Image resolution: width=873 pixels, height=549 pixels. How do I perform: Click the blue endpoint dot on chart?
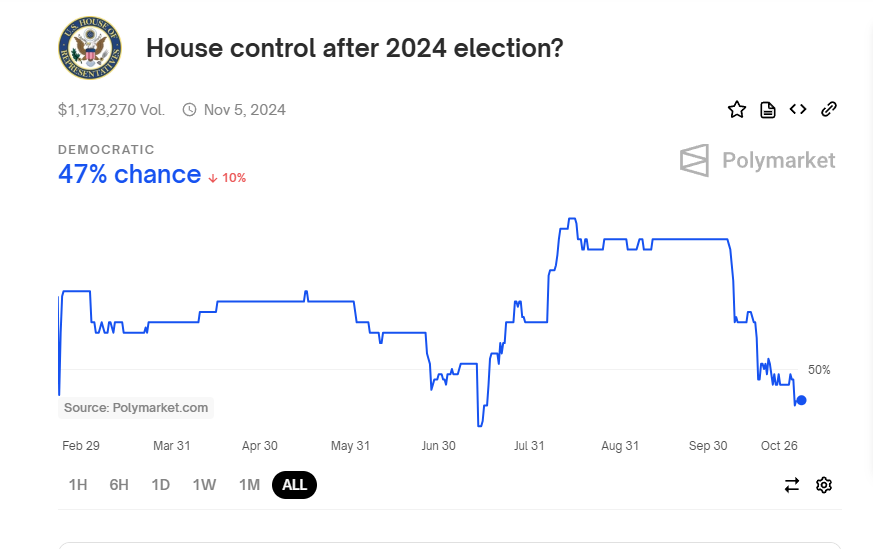pos(801,400)
